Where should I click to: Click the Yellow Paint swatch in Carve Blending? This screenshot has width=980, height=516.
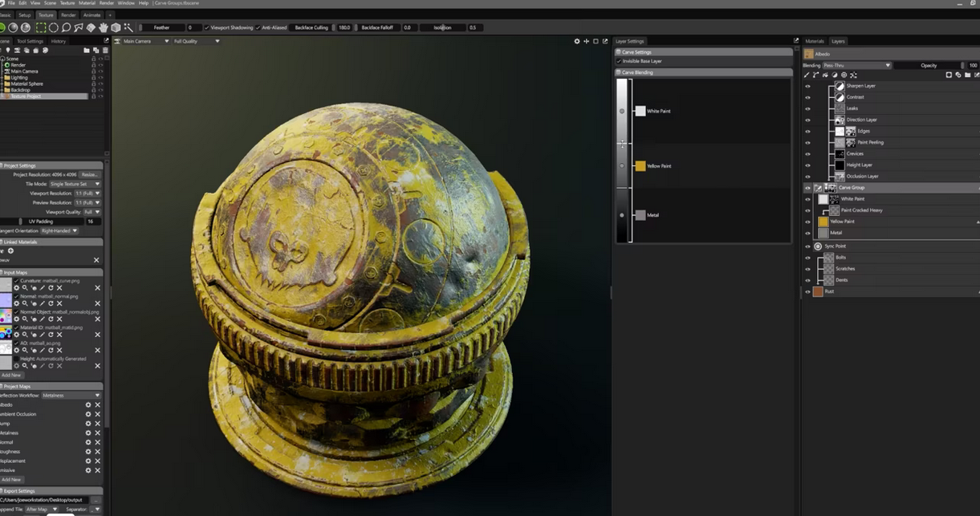[x=640, y=166]
